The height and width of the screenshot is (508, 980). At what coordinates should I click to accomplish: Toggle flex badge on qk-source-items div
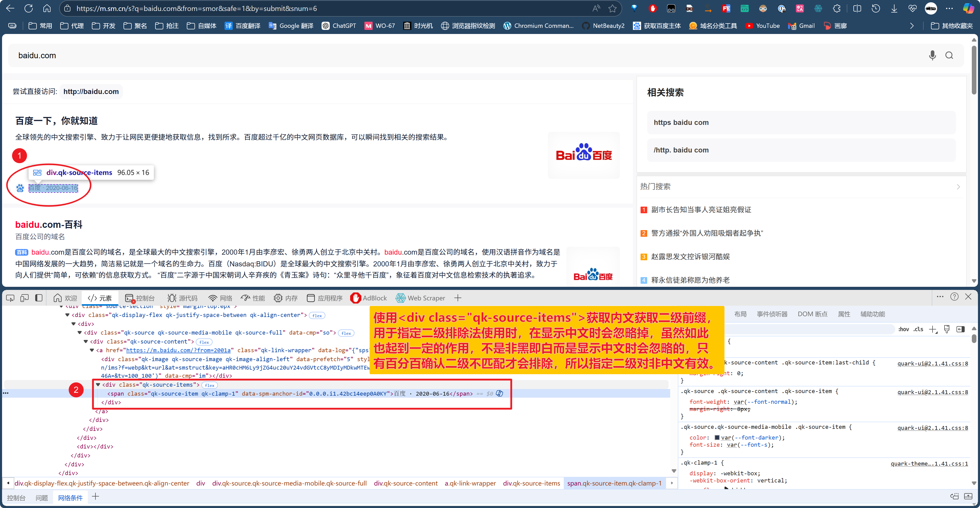click(x=210, y=385)
